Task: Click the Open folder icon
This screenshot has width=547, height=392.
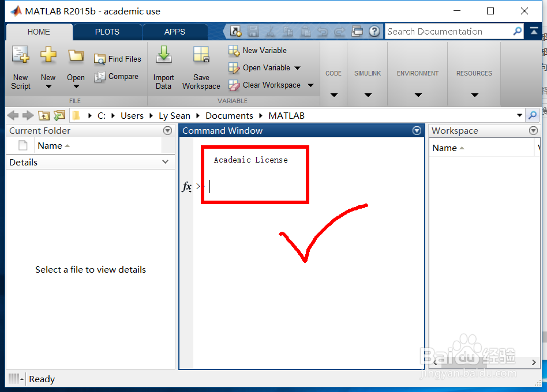Action: click(x=76, y=56)
